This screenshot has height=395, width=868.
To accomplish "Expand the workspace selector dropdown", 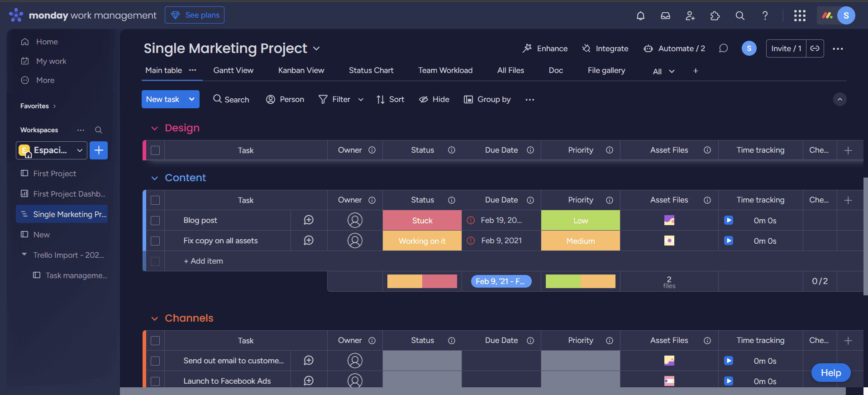I will pos(80,150).
